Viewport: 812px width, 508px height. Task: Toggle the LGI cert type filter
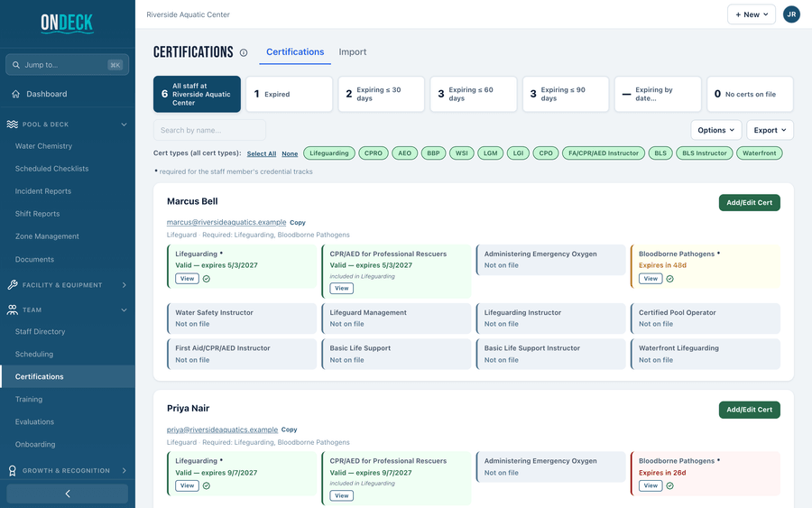(518, 153)
